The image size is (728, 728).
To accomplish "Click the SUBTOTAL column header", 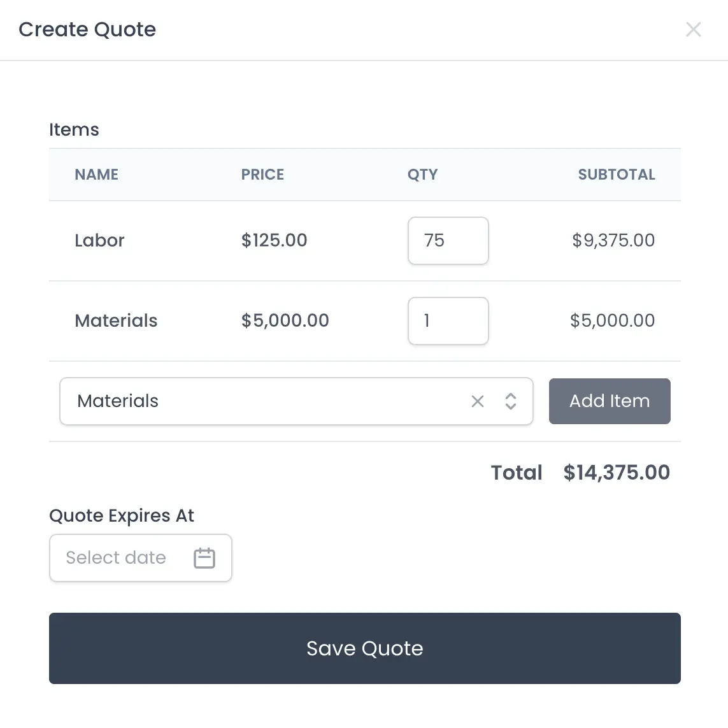I will click(616, 175).
